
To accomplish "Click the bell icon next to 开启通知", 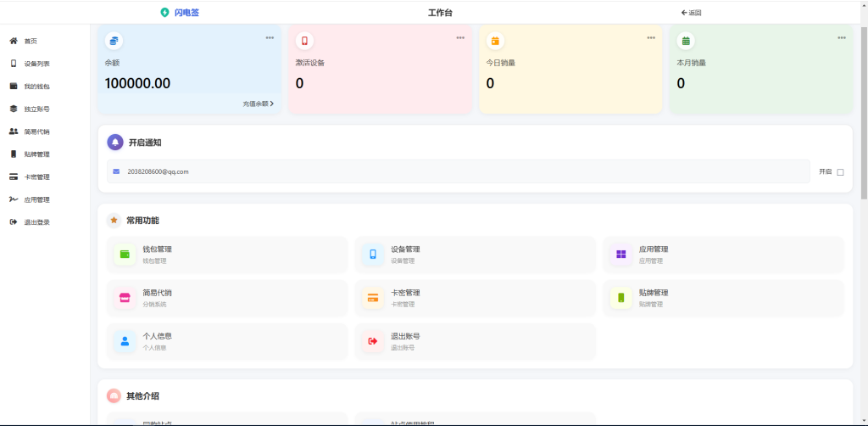I will (115, 143).
